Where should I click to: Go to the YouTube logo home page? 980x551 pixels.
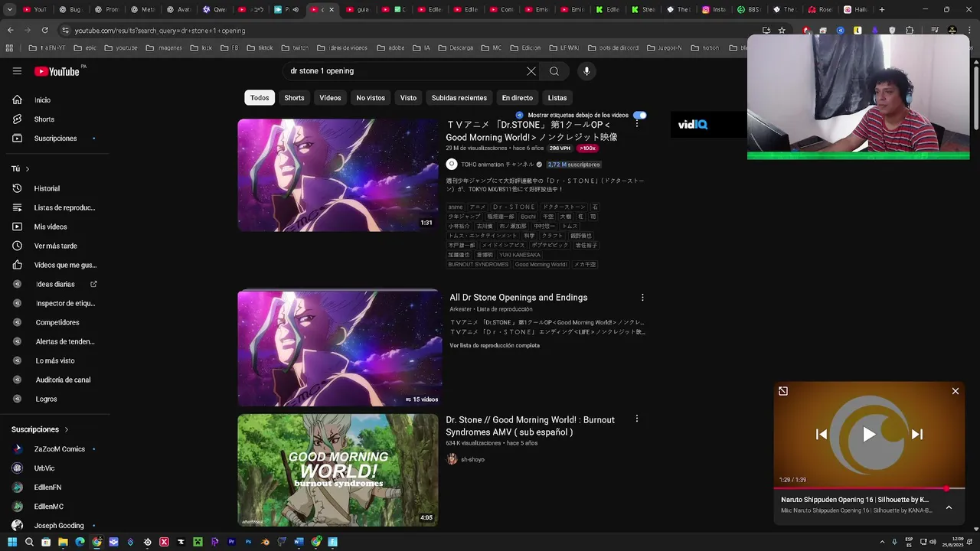(57, 71)
